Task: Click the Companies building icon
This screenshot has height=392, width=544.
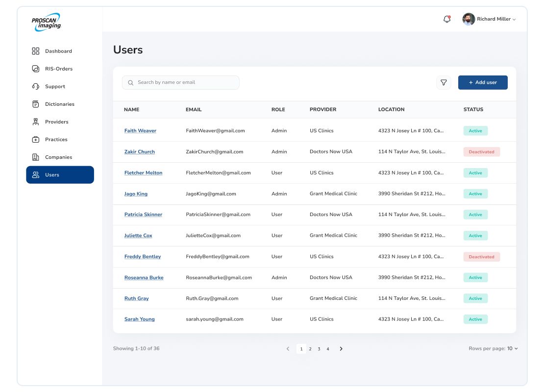Action: click(x=36, y=157)
